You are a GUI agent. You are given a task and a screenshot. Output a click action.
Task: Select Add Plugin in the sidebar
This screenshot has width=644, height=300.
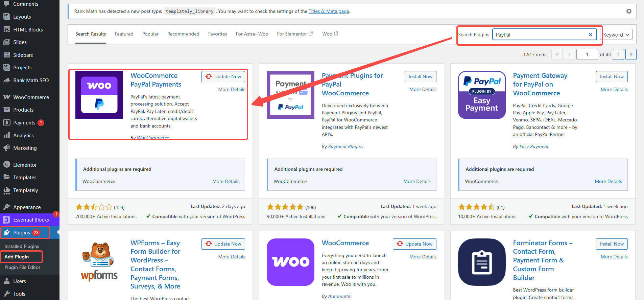pyautogui.click(x=17, y=257)
